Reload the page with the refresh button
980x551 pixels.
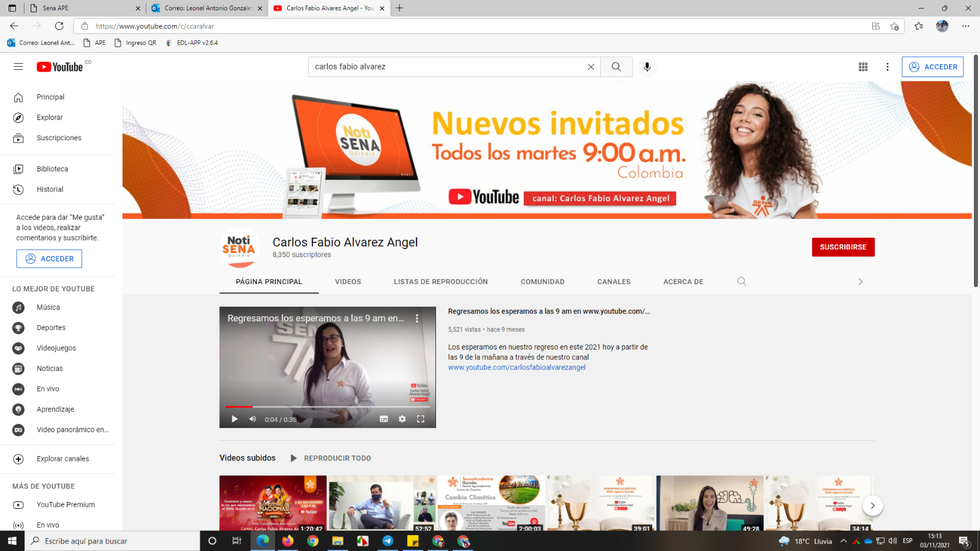point(59,26)
